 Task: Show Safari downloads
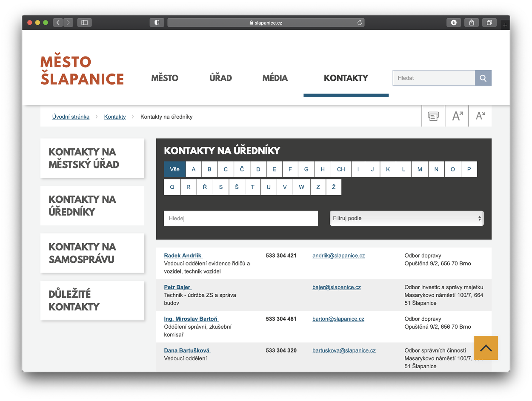454,23
